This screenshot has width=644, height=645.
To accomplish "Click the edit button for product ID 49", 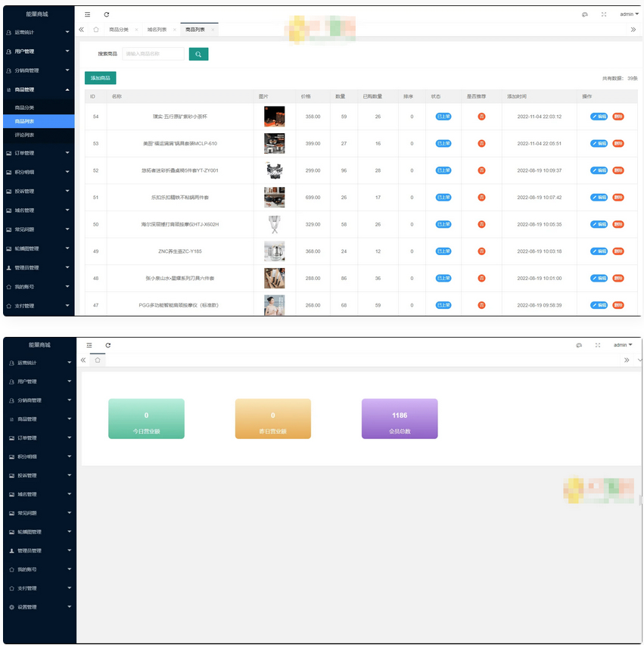I will pos(599,251).
